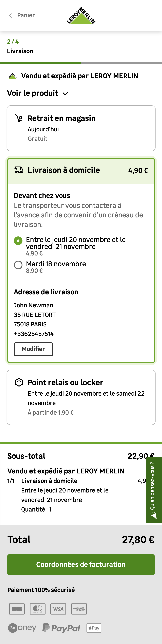Select Mardi 18 novembre delivery option
The image size is (162, 644).
coord(18,265)
